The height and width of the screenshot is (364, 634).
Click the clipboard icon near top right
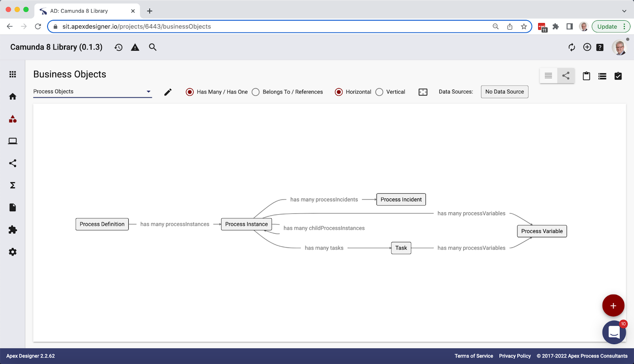[x=586, y=76]
